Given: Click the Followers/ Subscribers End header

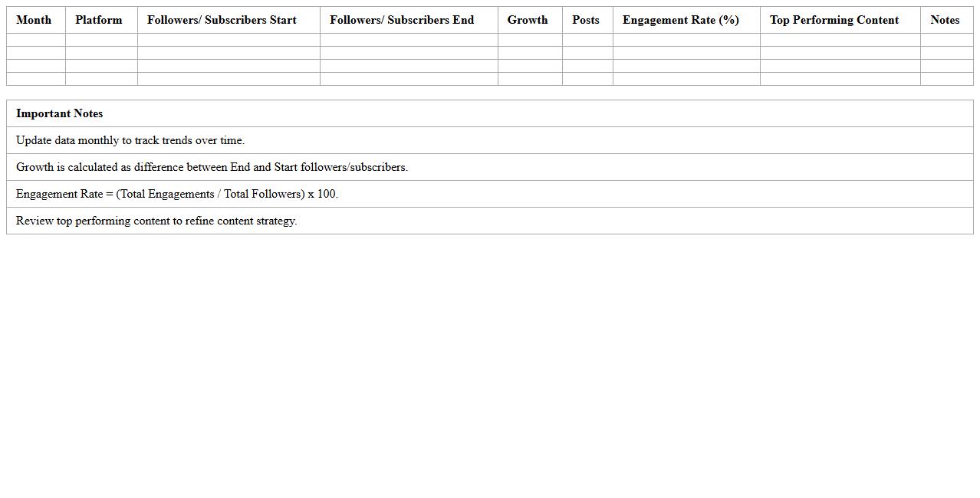Looking at the screenshot, I should [x=402, y=20].
